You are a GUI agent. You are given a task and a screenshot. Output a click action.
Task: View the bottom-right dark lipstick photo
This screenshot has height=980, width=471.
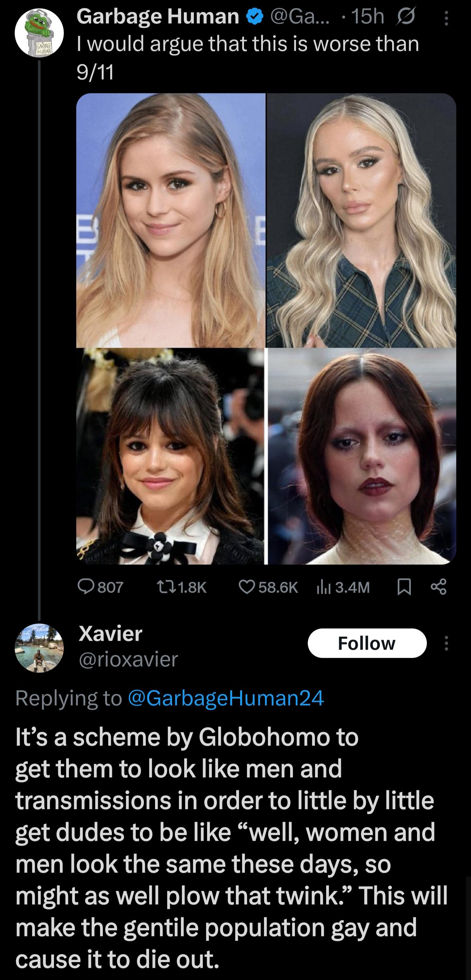click(x=362, y=456)
